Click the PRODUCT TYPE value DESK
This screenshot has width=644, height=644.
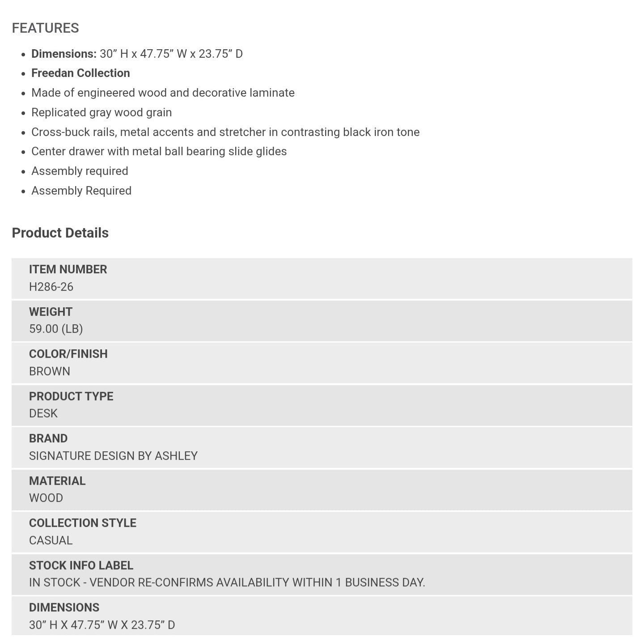pos(43,413)
